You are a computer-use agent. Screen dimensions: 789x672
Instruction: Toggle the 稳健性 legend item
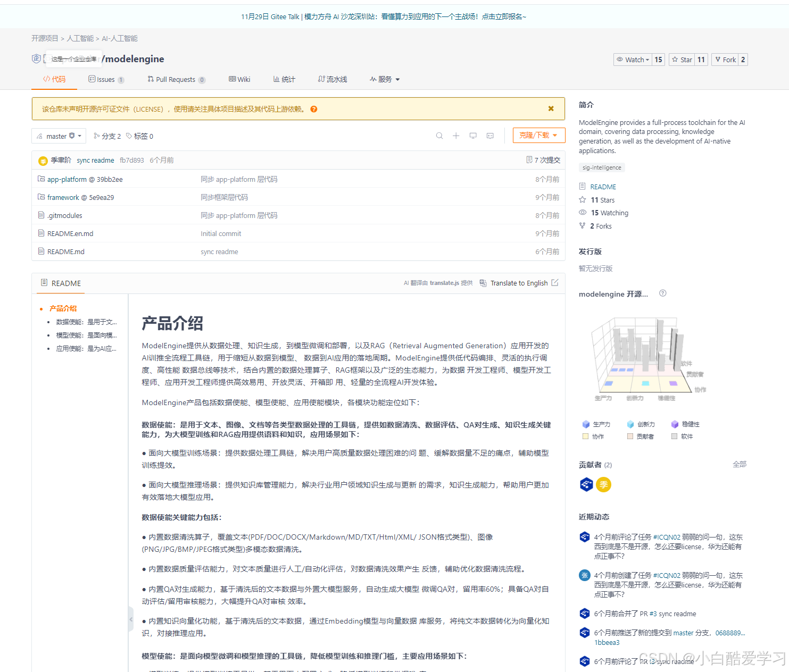[685, 424]
